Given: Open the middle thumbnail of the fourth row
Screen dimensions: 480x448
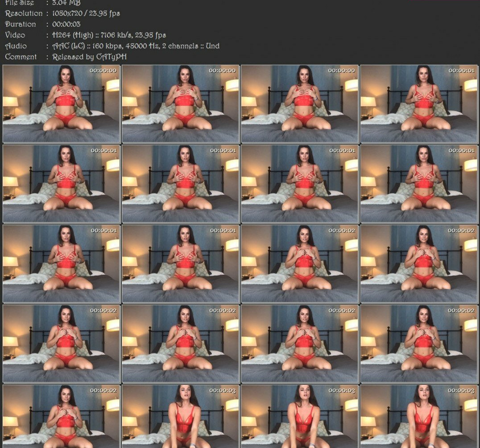Looking at the screenshot, I should coord(299,344).
